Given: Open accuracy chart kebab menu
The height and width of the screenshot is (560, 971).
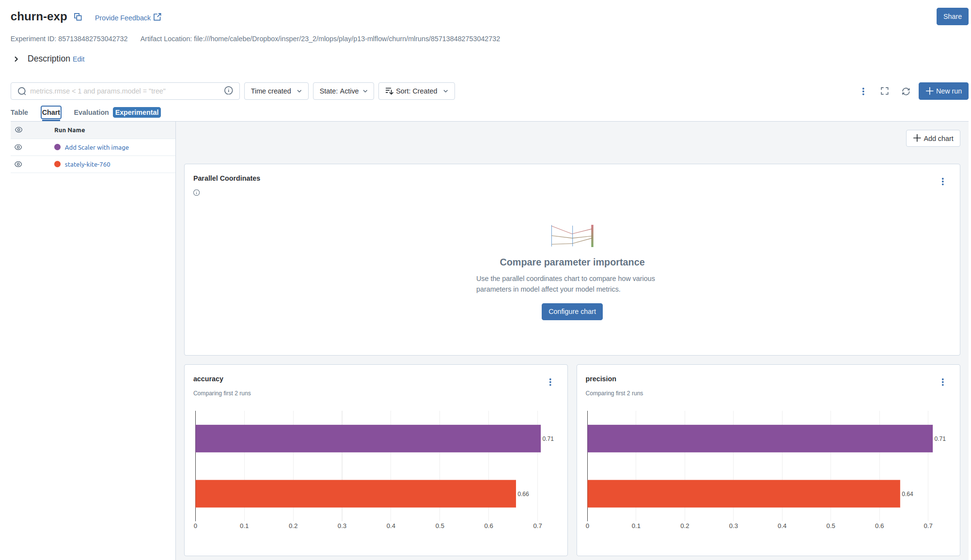Looking at the screenshot, I should (550, 382).
